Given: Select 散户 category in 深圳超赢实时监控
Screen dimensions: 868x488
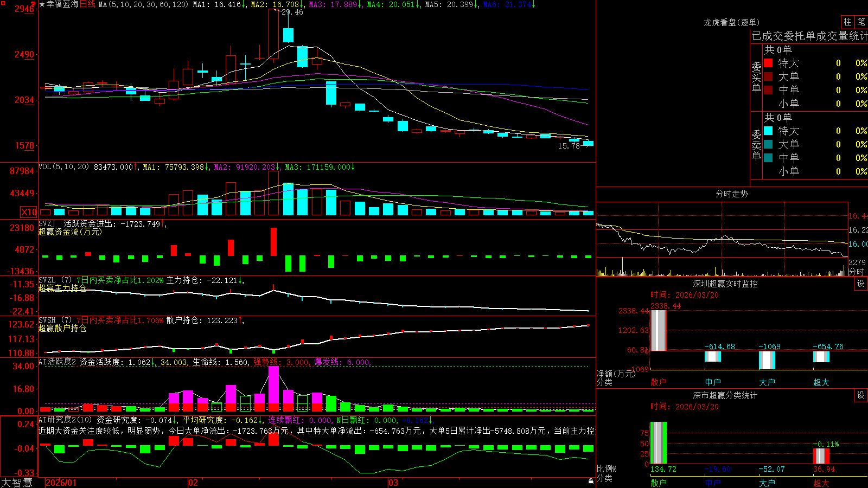Looking at the screenshot, I should 659,382.
